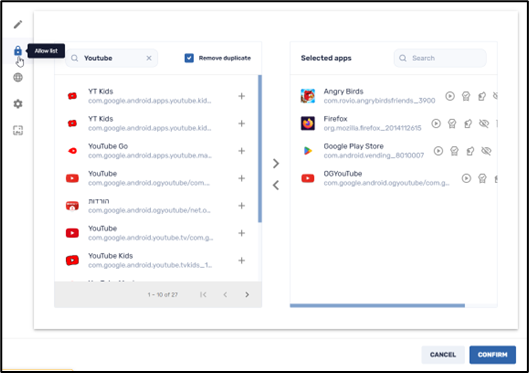Click the Firefox app icon

click(x=308, y=123)
